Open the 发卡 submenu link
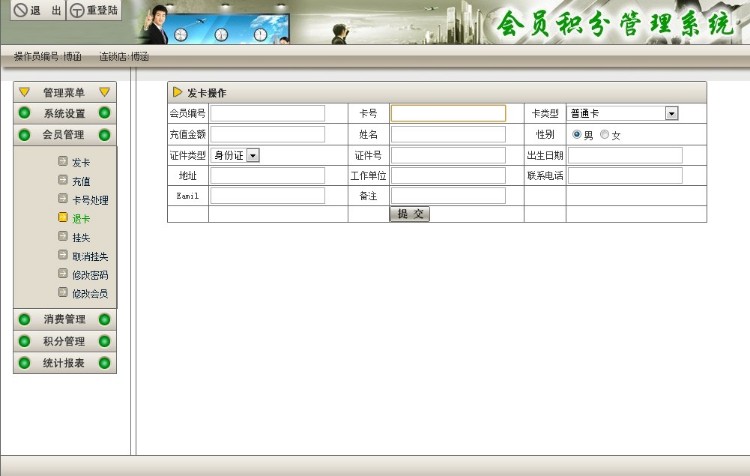750x476 pixels. point(81,163)
